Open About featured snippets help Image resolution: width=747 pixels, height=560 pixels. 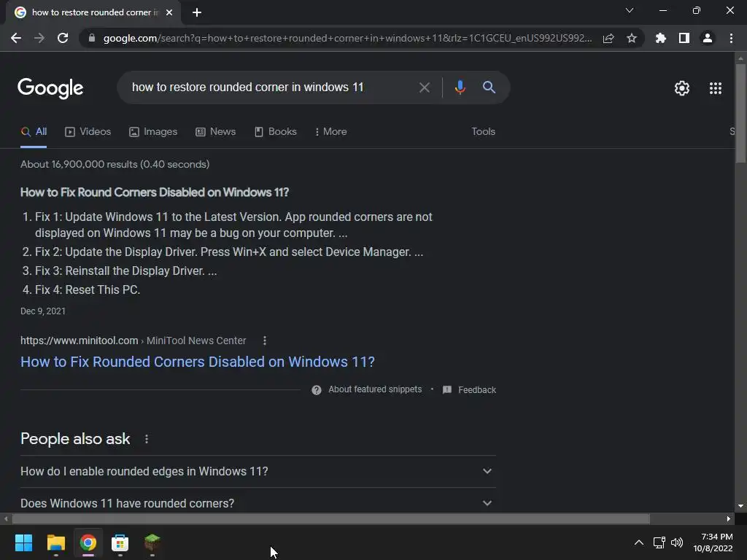click(x=367, y=389)
